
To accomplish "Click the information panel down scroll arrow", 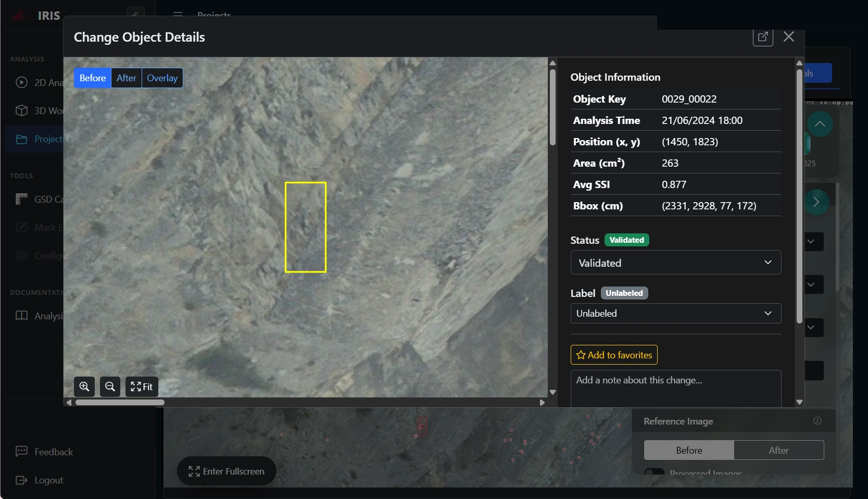I will click(x=799, y=402).
